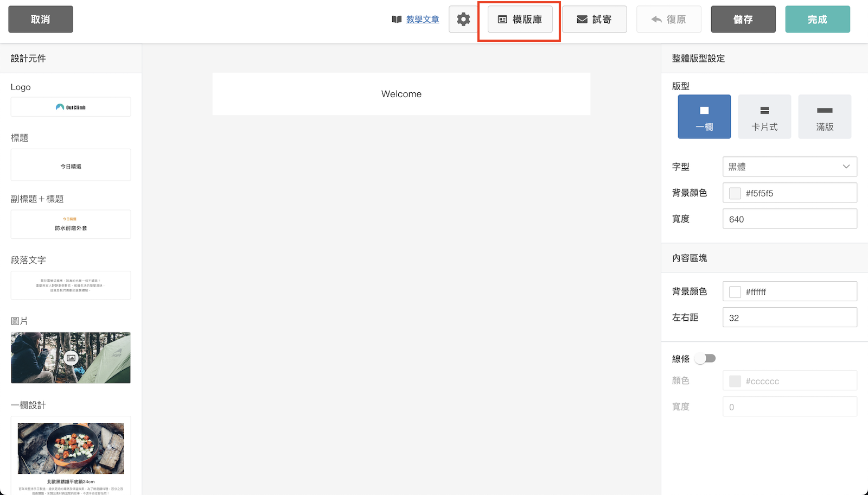
Task: Select the 滿版 layout option
Action: [825, 117]
